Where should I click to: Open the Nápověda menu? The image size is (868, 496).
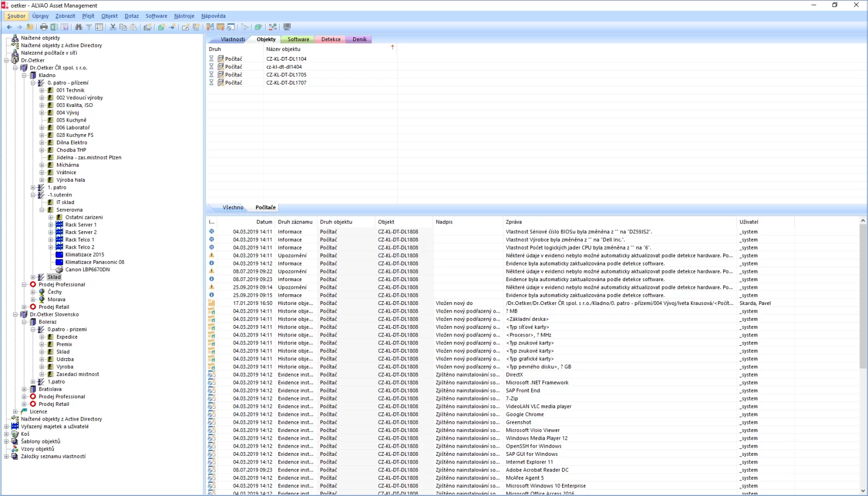pyautogui.click(x=213, y=16)
